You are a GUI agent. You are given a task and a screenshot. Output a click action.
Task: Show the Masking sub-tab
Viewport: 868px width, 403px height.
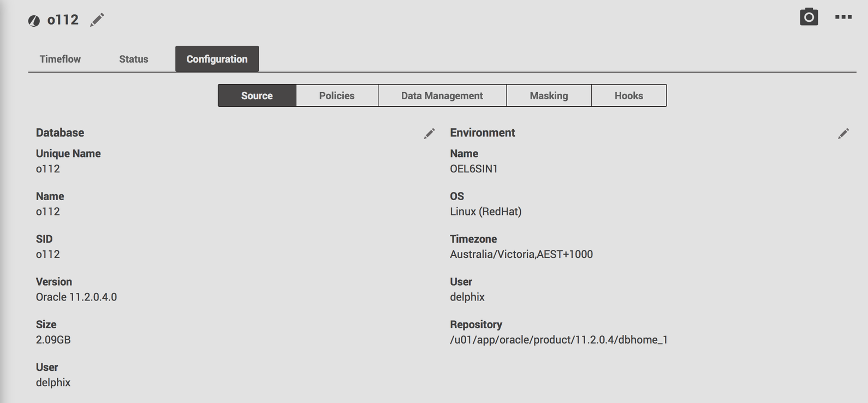pyautogui.click(x=549, y=95)
